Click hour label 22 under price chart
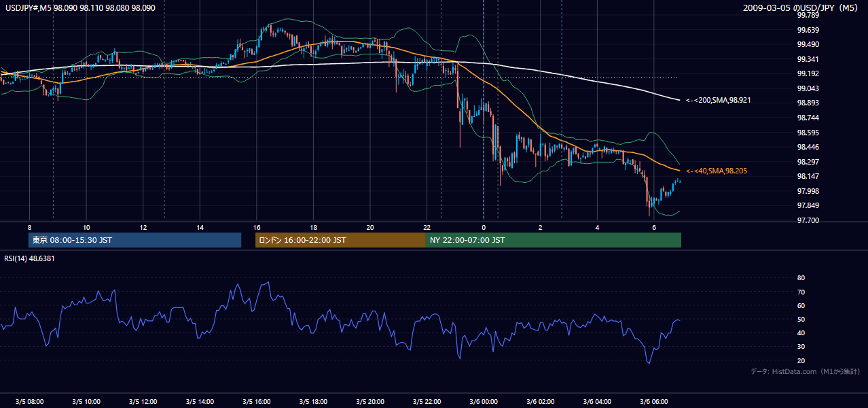Image resolution: width=868 pixels, height=408 pixels. click(x=427, y=227)
